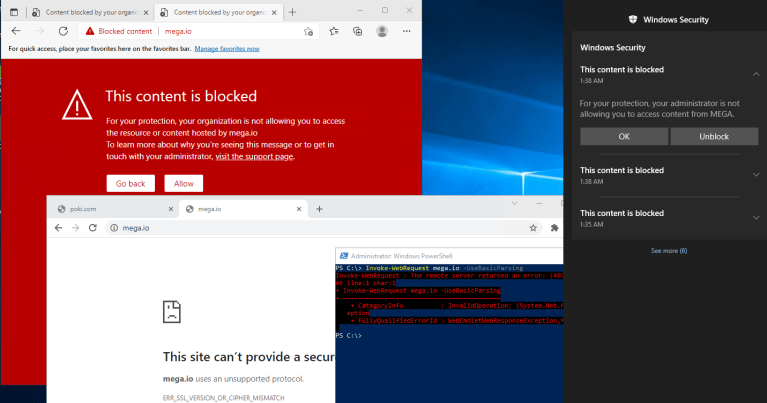The width and height of the screenshot is (767, 403).
Task: Open Chrome tab search chevron
Action: (x=514, y=203)
